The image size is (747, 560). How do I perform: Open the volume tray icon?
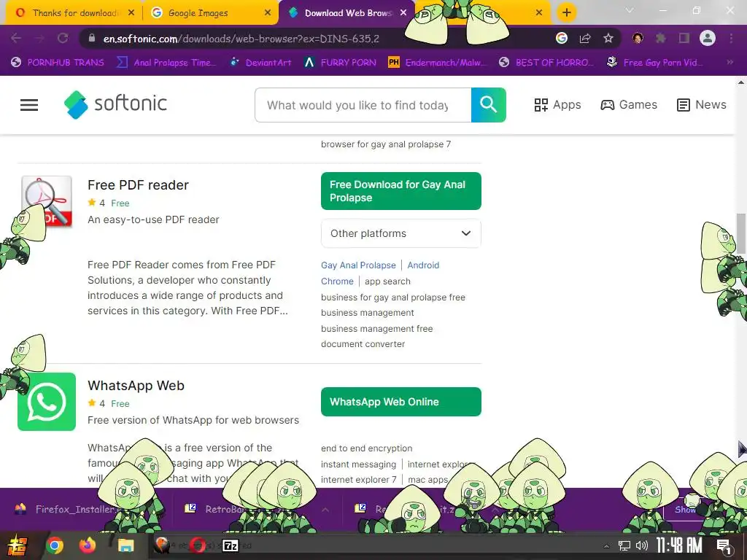click(642, 545)
